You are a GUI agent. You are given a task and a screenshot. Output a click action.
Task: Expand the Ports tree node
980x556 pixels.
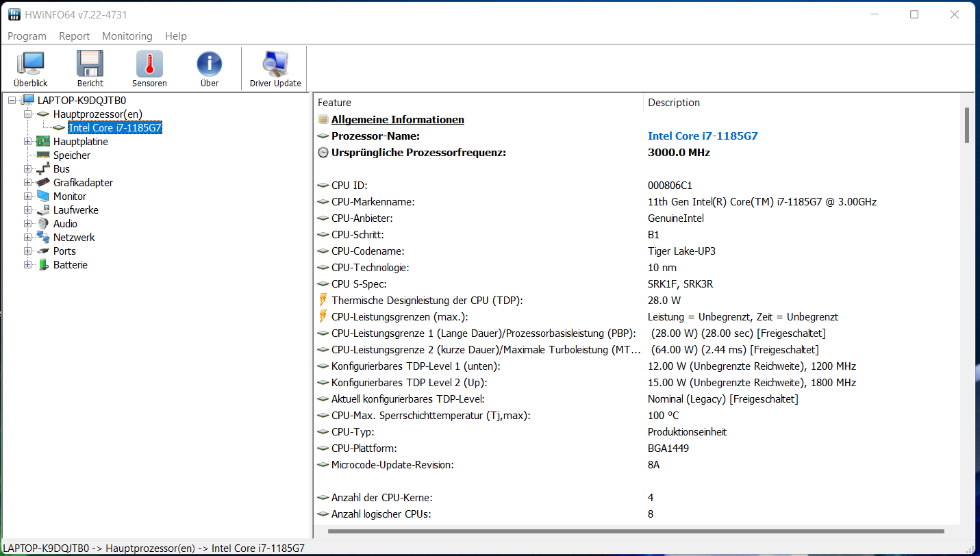coord(27,251)
